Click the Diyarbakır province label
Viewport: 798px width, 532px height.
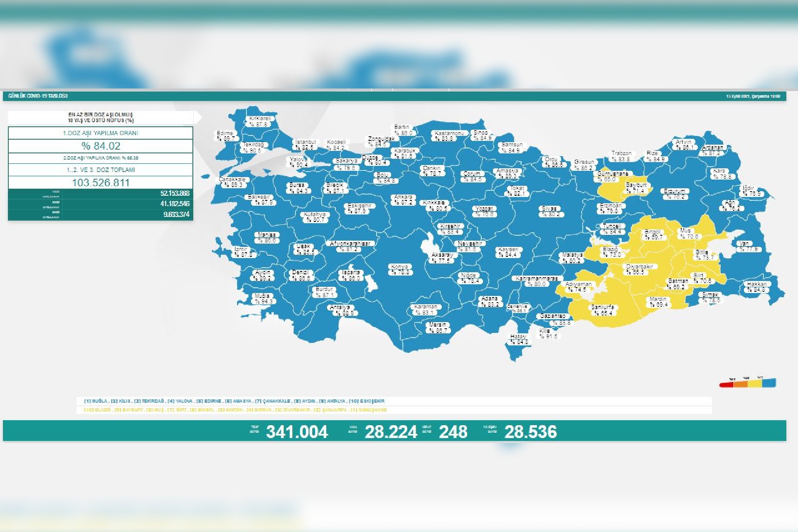[x=640, y=269]
